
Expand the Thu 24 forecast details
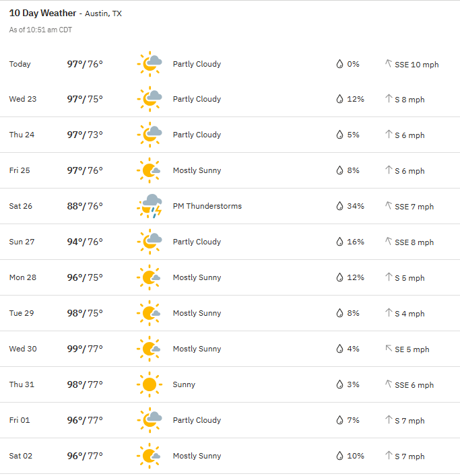(230, 135)
